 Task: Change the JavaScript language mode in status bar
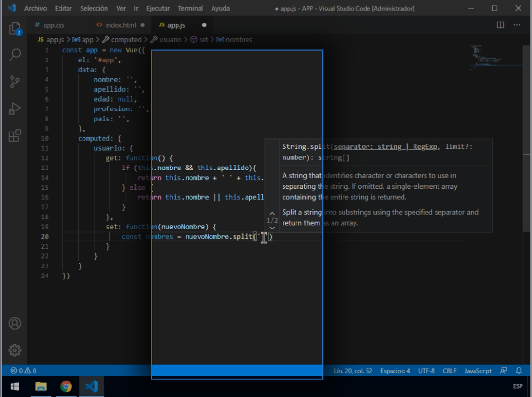477,370
